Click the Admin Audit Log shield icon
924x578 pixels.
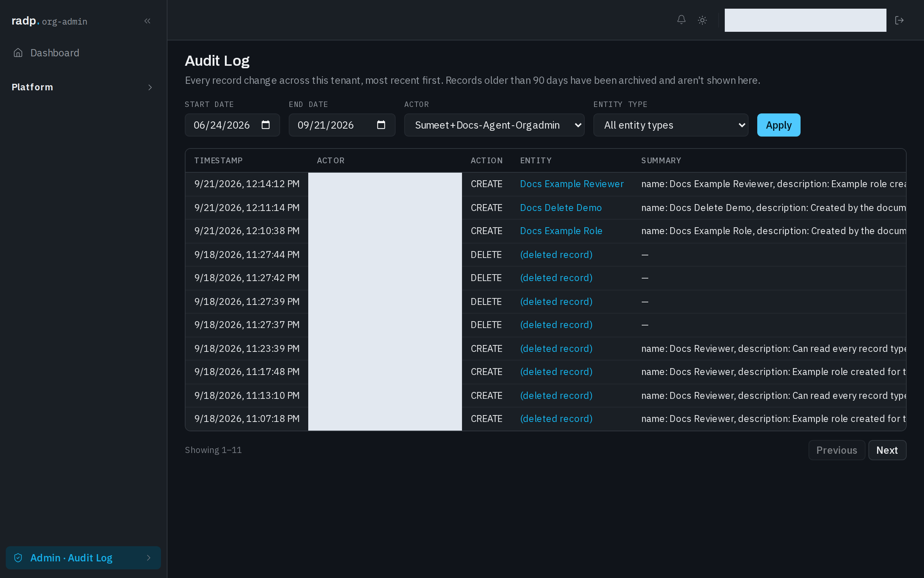pos(18,558)
